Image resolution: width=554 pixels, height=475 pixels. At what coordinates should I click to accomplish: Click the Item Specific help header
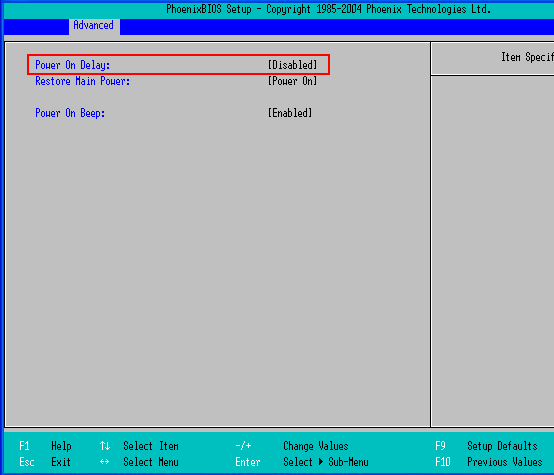click(528, 57)
